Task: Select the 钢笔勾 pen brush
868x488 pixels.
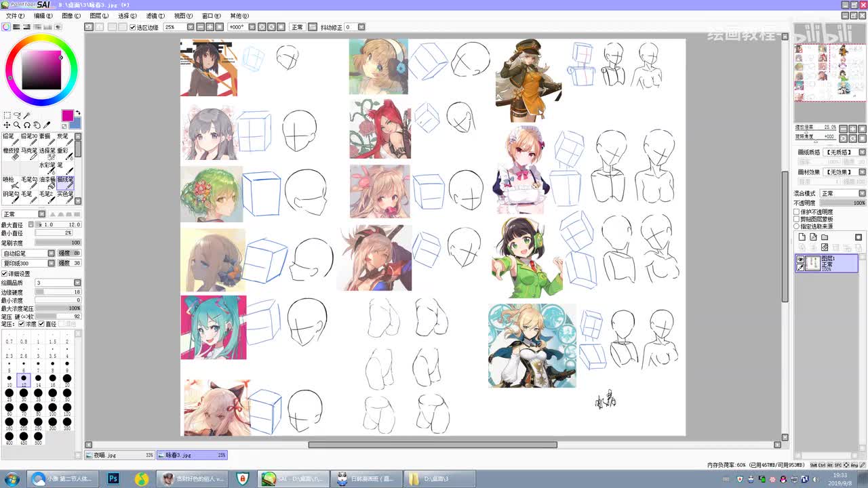Action: 10,197
